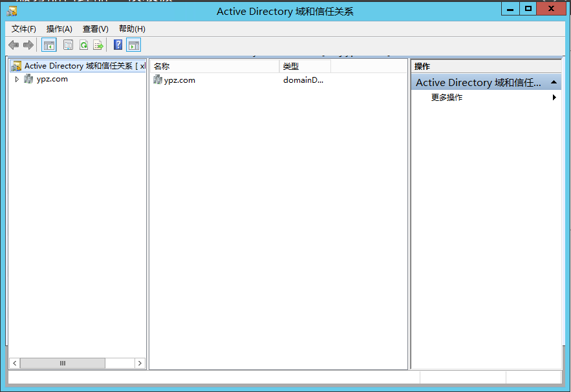The width and height of the screenshot is (571, 392).
Task: Click the Forward arrow toolbar icon
Action: point(28,45)
